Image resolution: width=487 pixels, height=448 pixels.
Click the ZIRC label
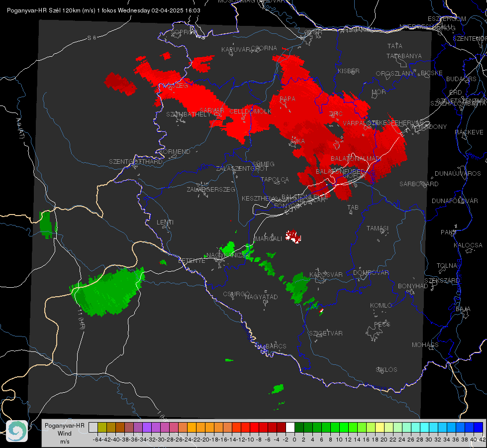[x=335, y=114]
